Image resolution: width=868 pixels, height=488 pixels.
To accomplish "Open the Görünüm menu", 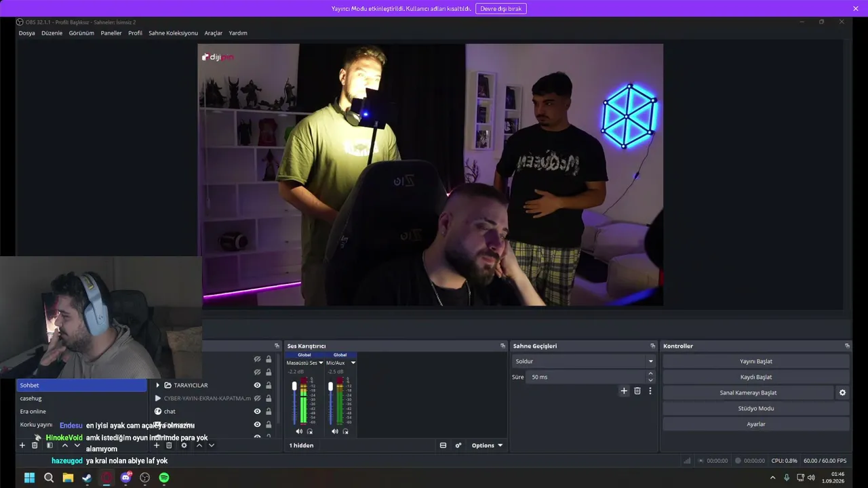I will (81, 33).
